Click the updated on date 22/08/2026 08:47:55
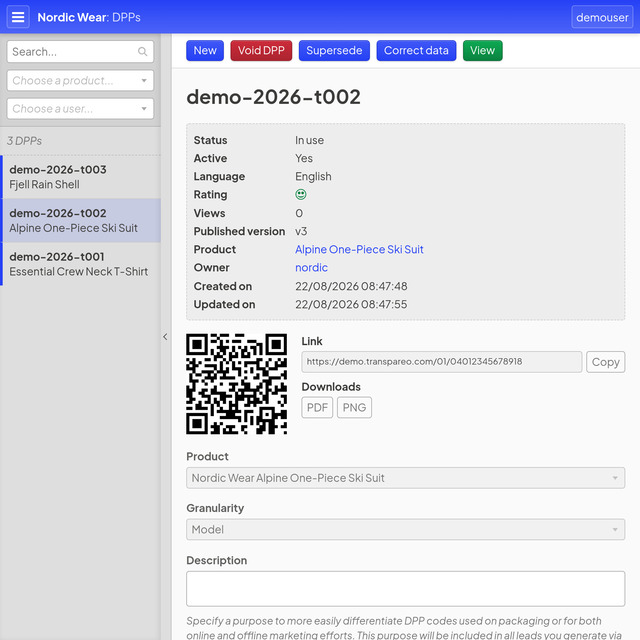This screenshot has height=640, width=640. [x=351, y=304]
